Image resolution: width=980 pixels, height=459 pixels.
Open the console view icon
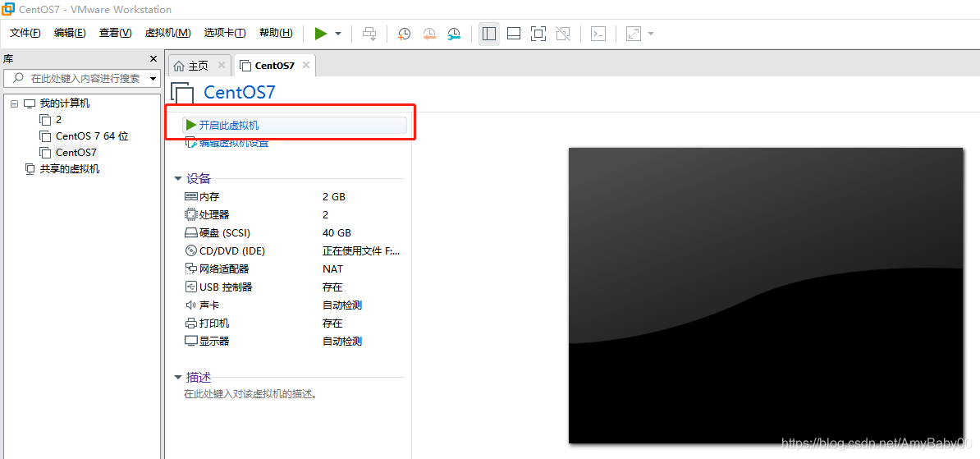click(598, 34)
